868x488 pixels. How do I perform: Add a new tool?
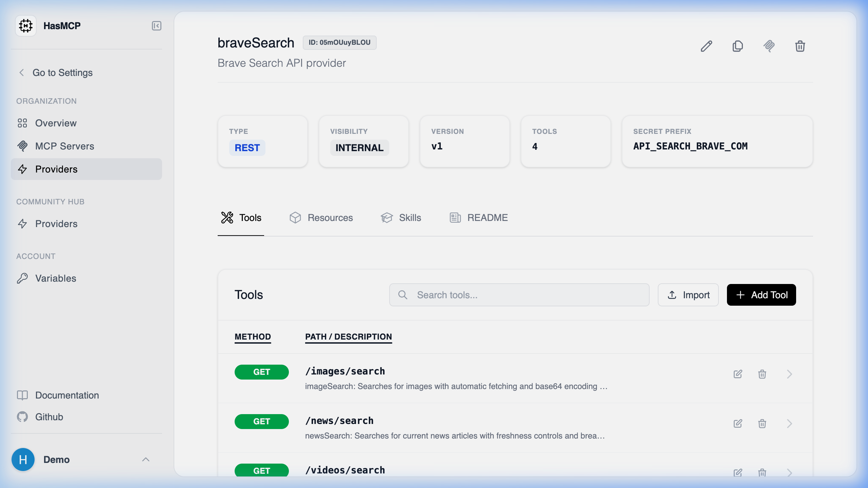pyautogui.click(x=761, y=295)
